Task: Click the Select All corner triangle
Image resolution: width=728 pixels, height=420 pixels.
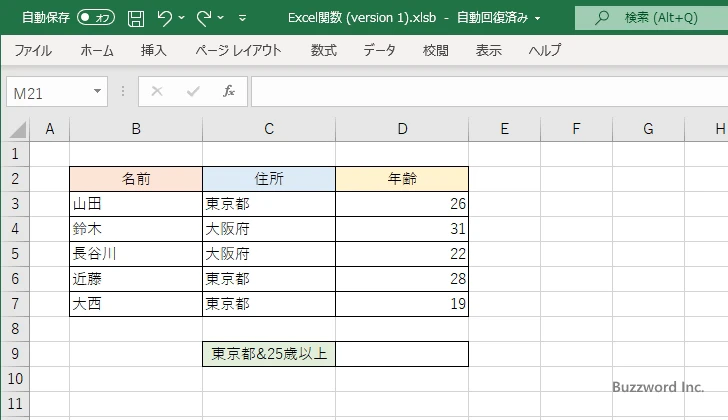Action: (x=18, y=129)
